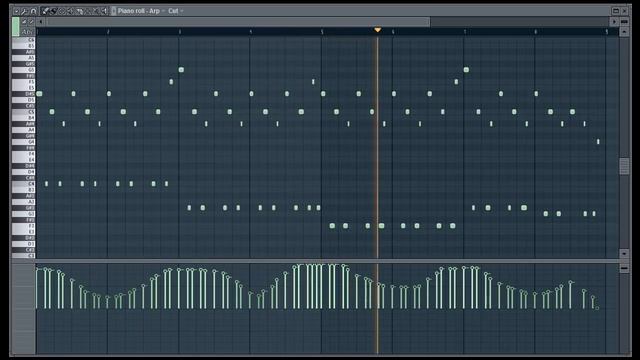The image size is (640, 360).
Task: Select the Playback speaker tool
Action: coord(104,11)
